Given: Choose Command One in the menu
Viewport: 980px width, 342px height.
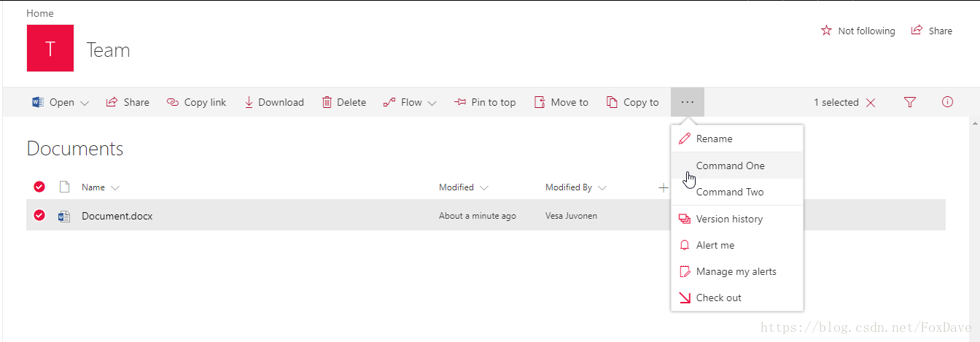Looking at the screenshot, I should click(737, 166).
